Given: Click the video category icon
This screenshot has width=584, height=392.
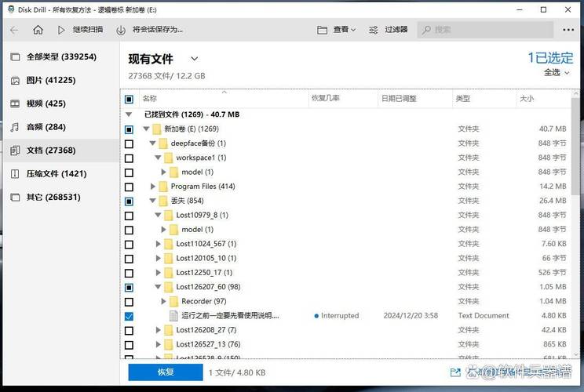Looking at the screenshot, I should tap(15, 103).
